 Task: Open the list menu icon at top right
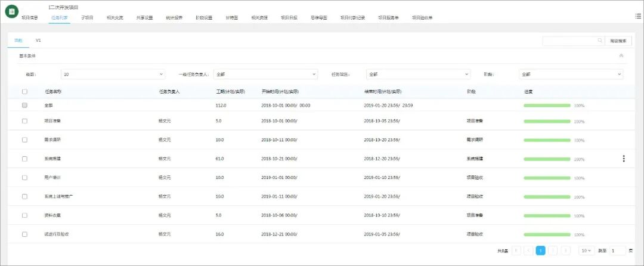pyautogui.click(x=638, y=16)
